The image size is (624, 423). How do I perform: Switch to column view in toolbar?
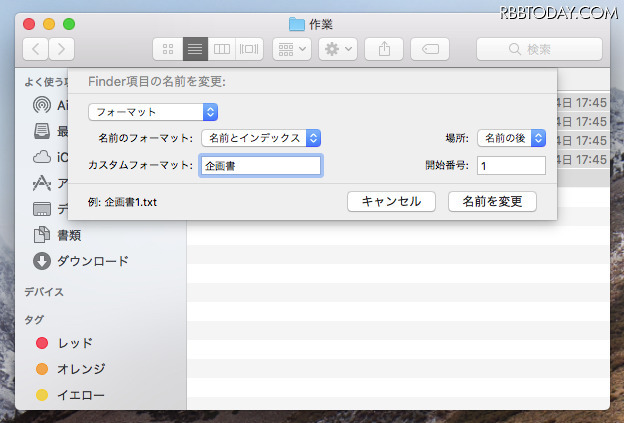tap(222, 48)
